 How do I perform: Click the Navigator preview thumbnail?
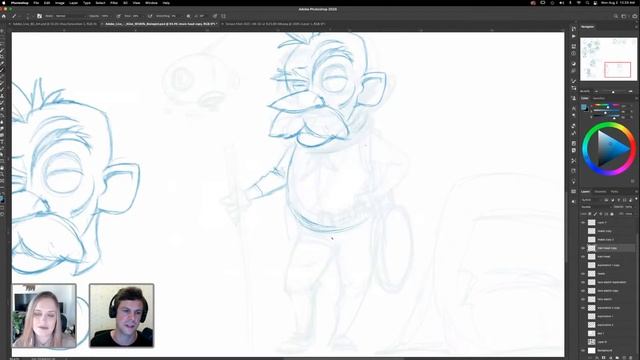[608, 59]
